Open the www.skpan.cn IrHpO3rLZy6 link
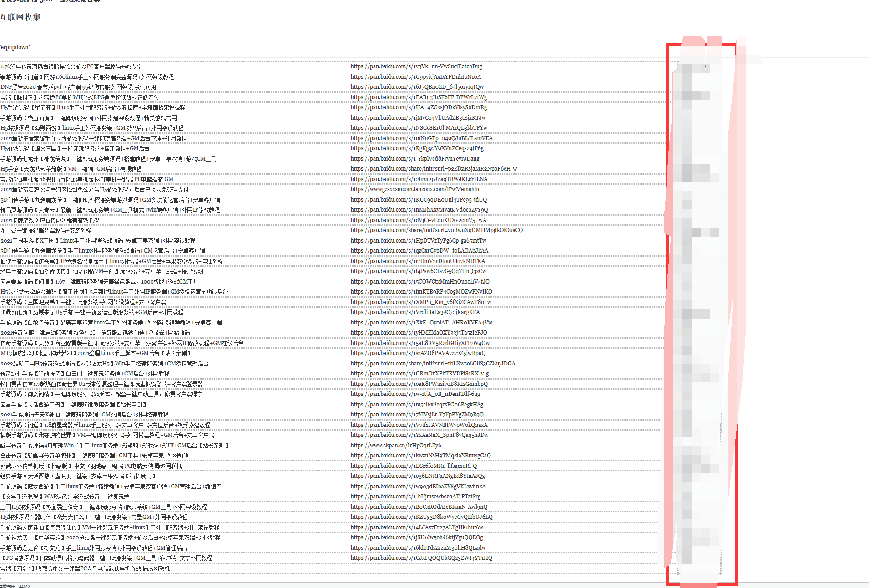 pyautogui.click(x=396, y=446)
